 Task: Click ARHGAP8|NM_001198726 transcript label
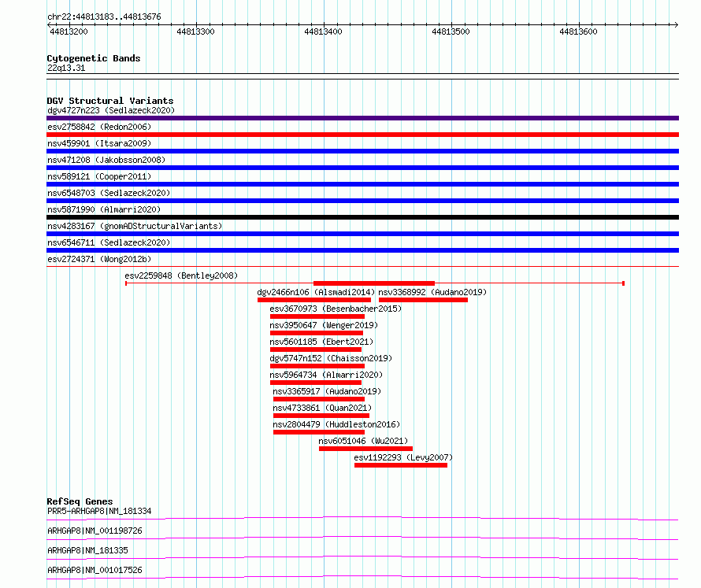pyautogui.click(x=95, y=531)
